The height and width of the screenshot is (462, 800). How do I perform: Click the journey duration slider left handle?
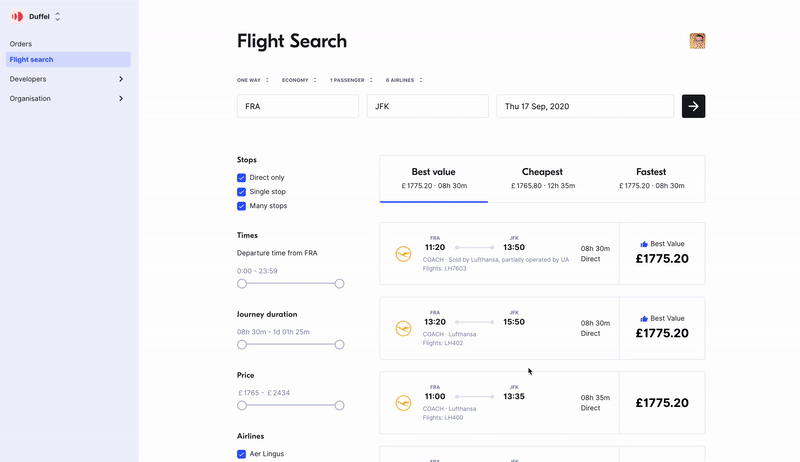pos(242,345)
